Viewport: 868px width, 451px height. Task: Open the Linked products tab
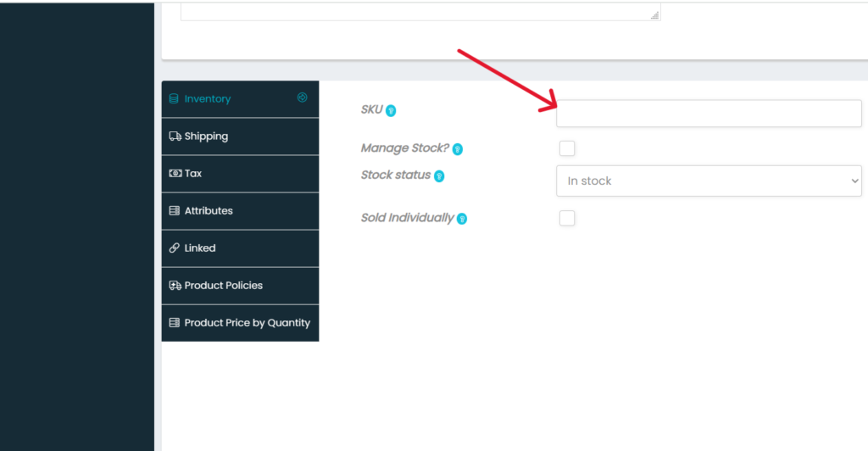pyautogui.click(x=200, y=248)
